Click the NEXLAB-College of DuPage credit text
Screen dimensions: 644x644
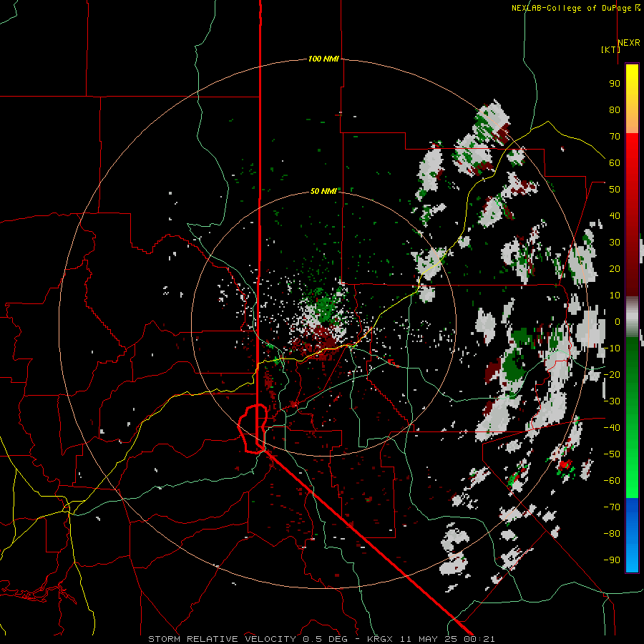(x=575, y=8)
